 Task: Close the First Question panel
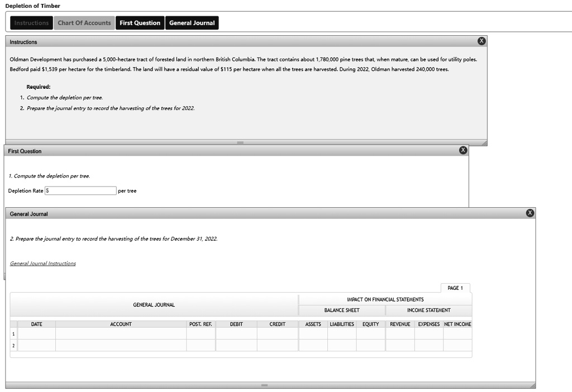click(463, 150)
